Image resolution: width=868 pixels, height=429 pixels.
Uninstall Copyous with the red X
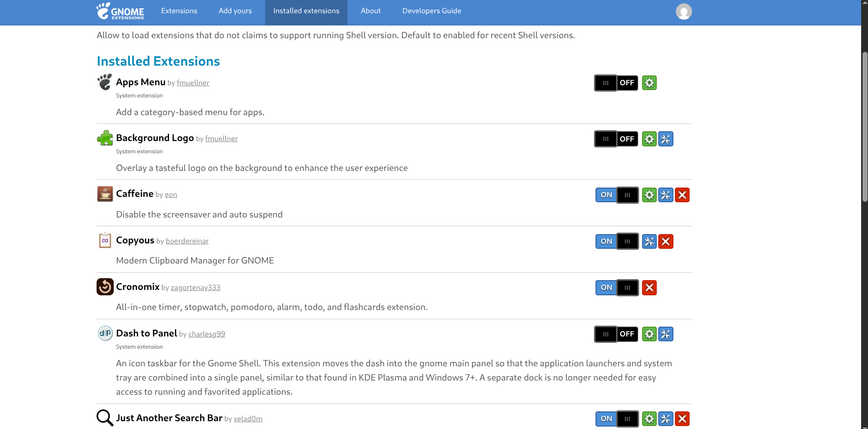[666, 241]
